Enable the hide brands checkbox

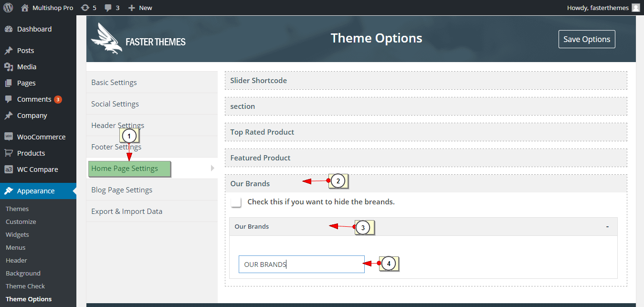pos(236,202)
